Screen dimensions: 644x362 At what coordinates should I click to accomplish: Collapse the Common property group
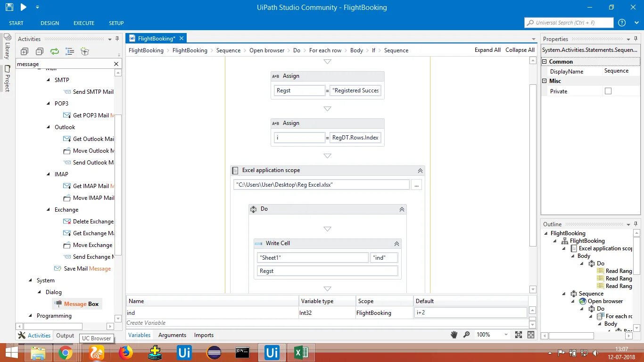tap(545, 62)
